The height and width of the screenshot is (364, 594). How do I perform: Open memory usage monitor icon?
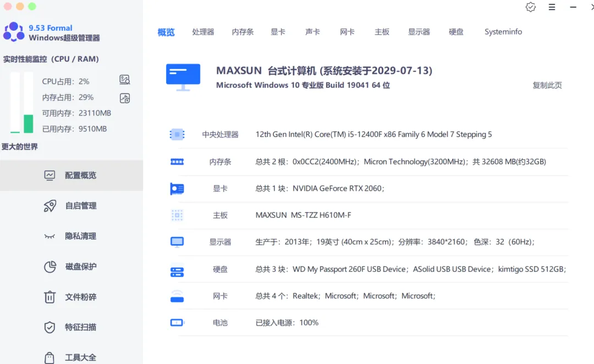[125, 98]
